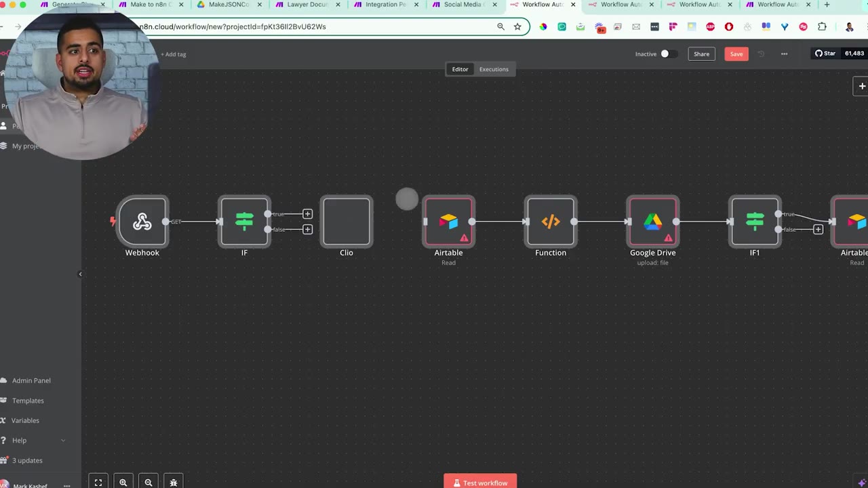Save the workflow
The width and height of the screenshot is (868, 488).
[736, 54]
